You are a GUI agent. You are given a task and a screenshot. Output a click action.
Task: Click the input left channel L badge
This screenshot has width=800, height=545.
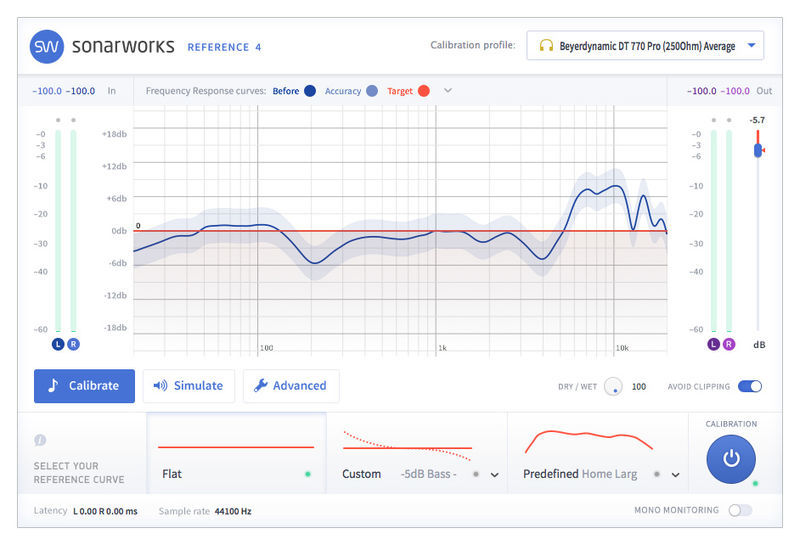click(x=58, y=344)
